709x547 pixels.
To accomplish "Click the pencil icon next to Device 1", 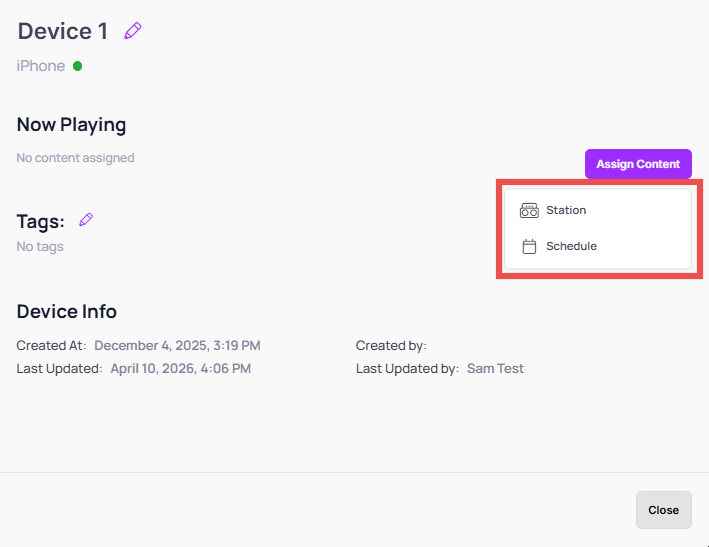I will pyautogui.click(x=132, y=31).
